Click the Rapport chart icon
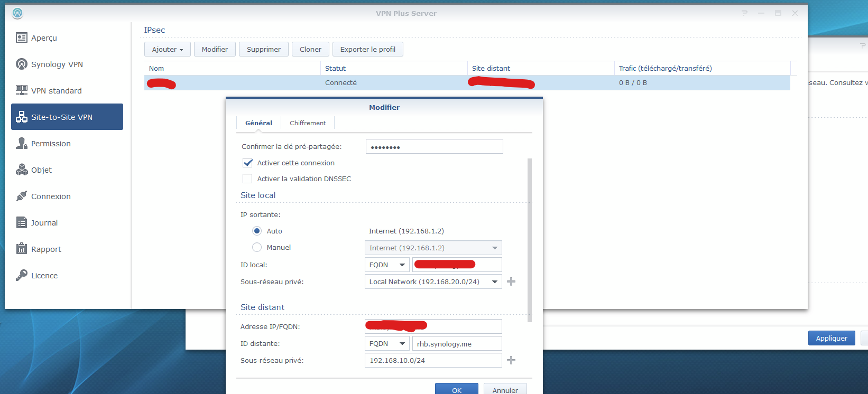The width and height of the screenshot is (868, 394). (x=22, y=249)
